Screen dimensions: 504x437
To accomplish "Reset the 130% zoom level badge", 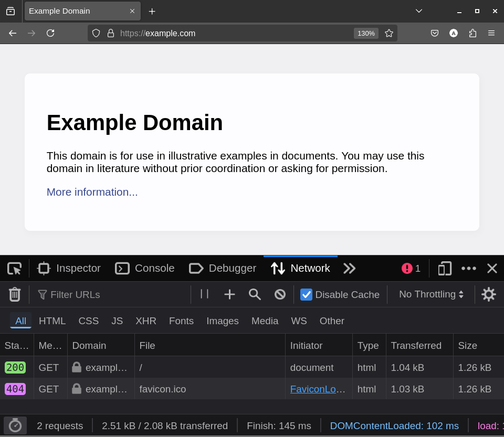I will tap(366, 34).
